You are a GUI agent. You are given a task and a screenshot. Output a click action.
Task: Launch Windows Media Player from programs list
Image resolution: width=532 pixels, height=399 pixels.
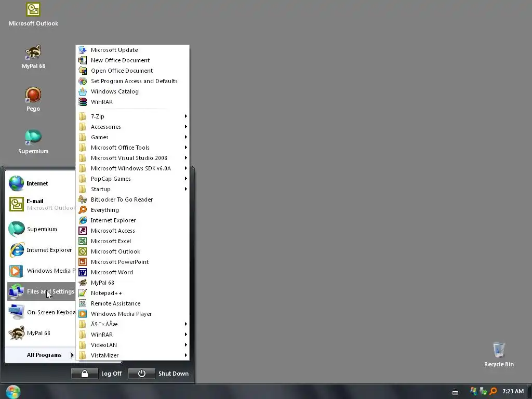click(132, 314)
